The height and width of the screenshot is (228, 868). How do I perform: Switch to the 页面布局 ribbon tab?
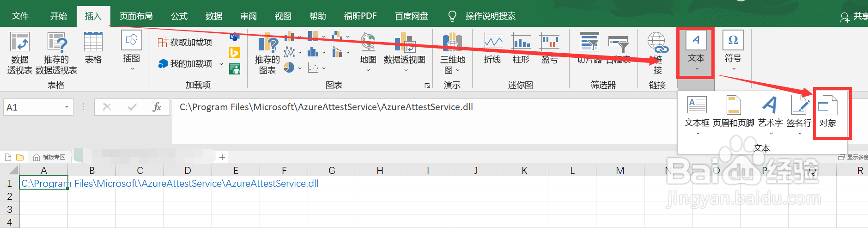[136, 16]
